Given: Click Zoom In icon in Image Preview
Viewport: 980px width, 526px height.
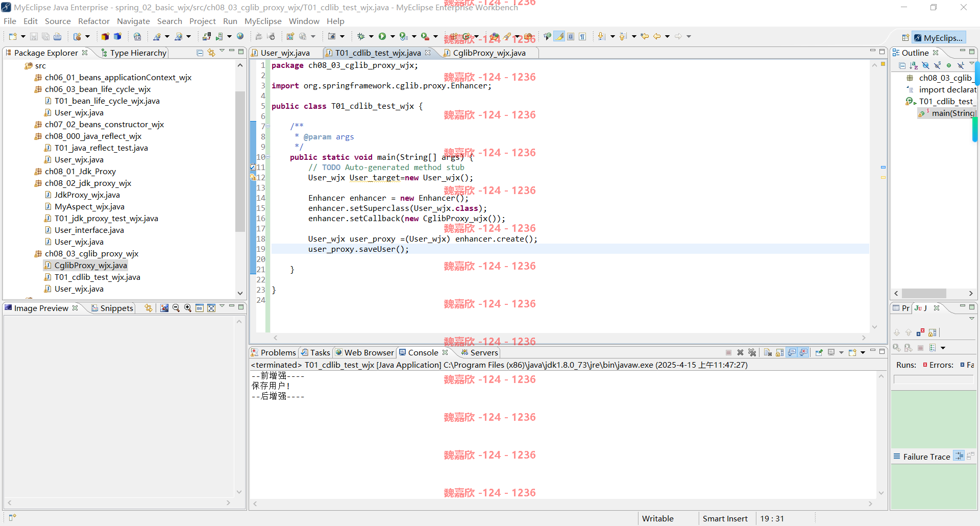Looking at the screenshot, I should (x=188, y=308).
